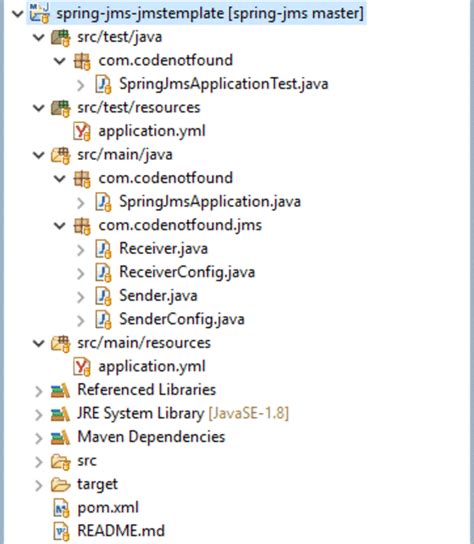
Task: Select the Sender.java label
Action: pyautogui.click(x=158, y=296)
